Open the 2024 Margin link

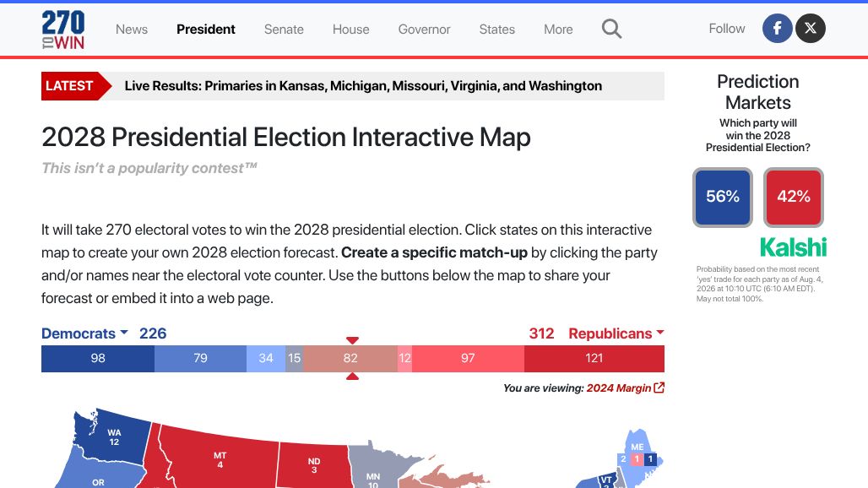pos(619,388)
